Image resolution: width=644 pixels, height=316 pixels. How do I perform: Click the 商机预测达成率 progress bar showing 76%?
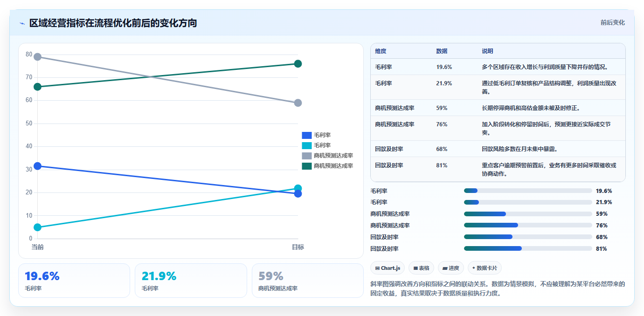(528, 226)
